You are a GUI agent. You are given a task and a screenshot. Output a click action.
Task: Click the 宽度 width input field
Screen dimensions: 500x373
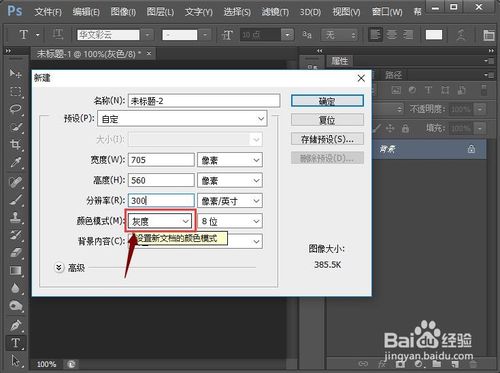click(161, 160)
